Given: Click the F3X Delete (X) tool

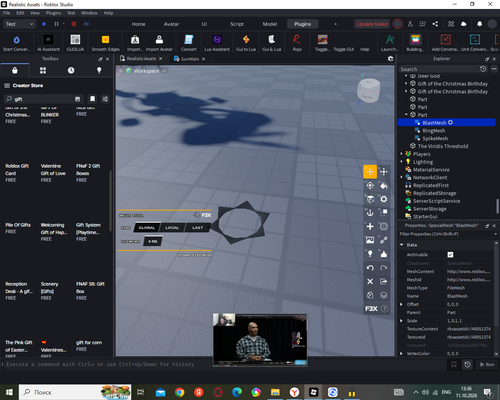Looking at the screenshot, I should [x=370, y=281].
